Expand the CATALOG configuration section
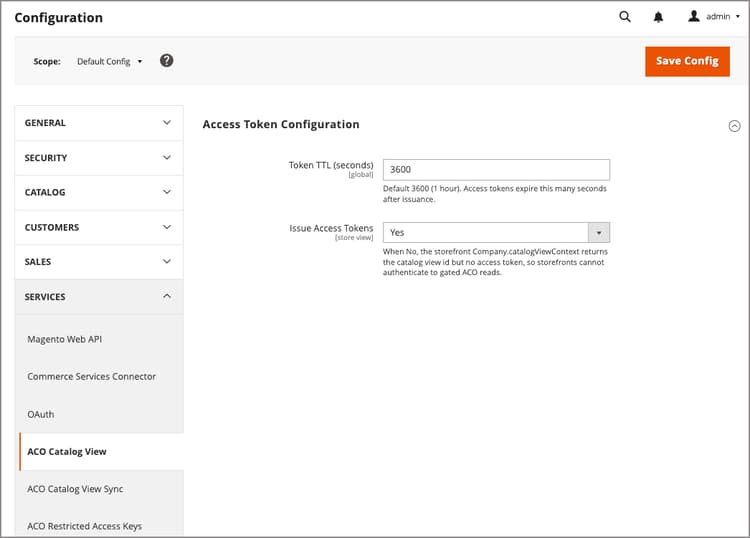The height and width of the screenshot is (538, 750). 99,192
